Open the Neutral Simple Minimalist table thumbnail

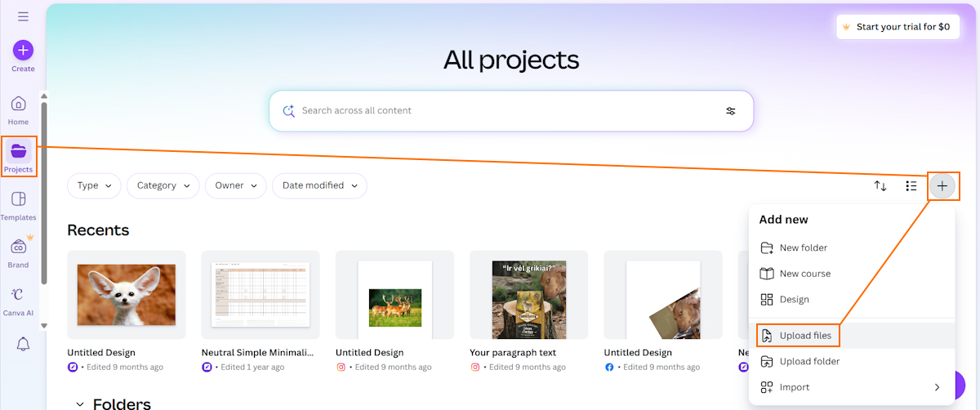click(x=261, y=295)
